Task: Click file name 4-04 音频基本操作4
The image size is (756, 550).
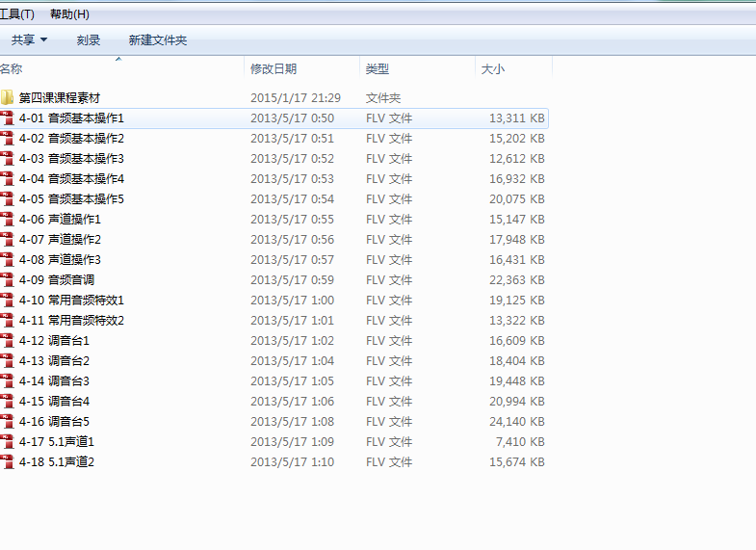Action: (71, 179)
